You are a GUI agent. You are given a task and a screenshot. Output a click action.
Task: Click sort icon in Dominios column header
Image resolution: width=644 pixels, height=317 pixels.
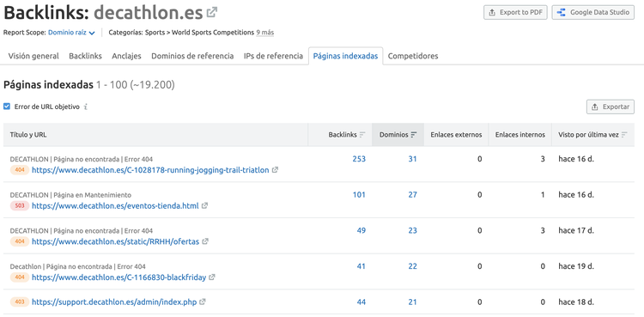coord(414,135)
